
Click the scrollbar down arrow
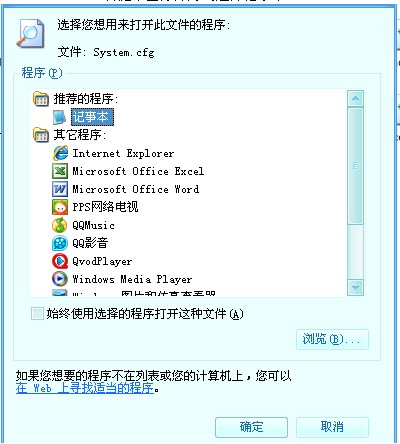[355, 287]
